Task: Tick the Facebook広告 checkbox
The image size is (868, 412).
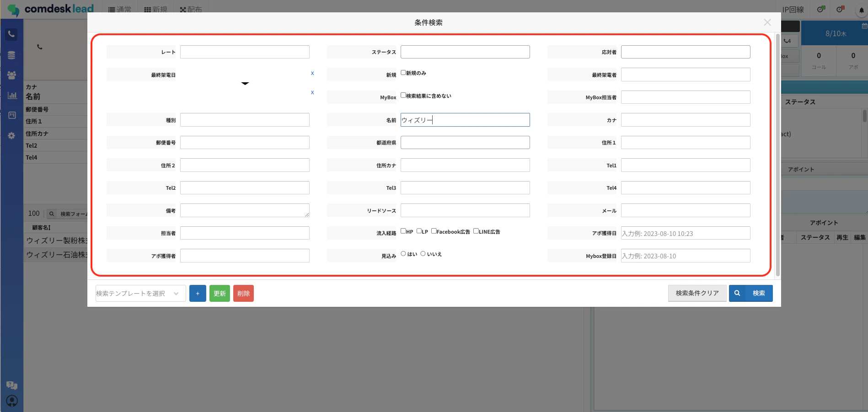Action: 434,231
